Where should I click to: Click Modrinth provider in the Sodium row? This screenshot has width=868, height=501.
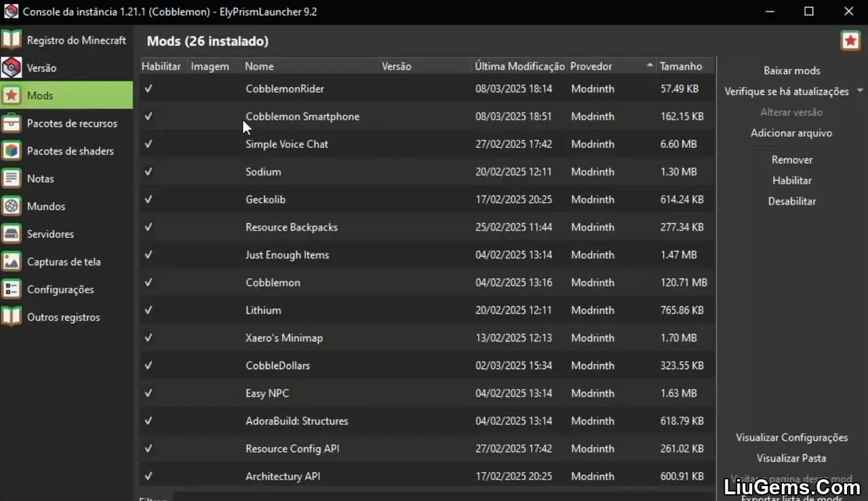tap(593, 172)
